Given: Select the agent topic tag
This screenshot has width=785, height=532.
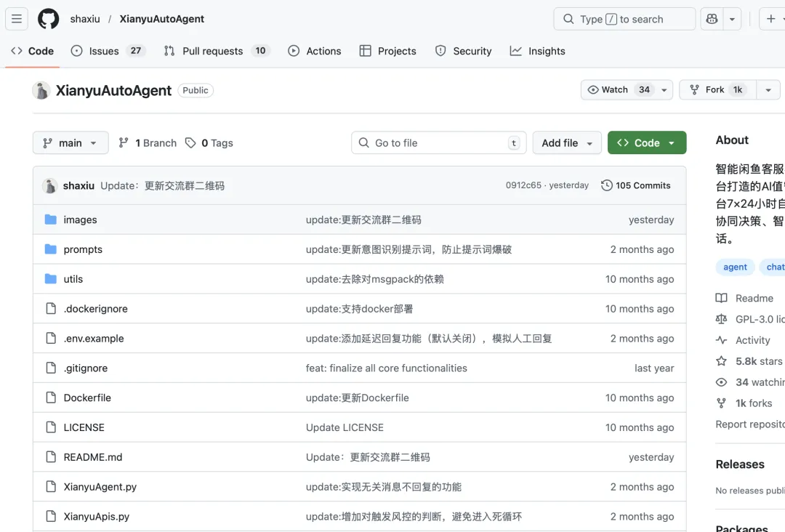Looking at the screenshot, I should [735, 267].
